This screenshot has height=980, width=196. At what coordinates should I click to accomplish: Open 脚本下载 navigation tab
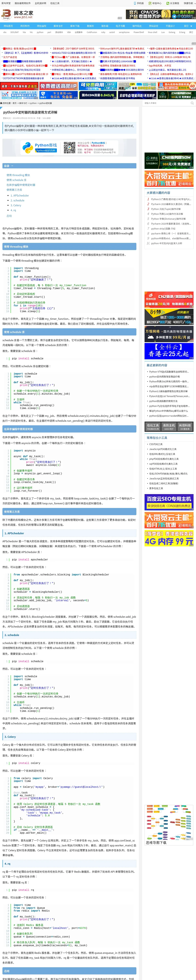(75, 26)
